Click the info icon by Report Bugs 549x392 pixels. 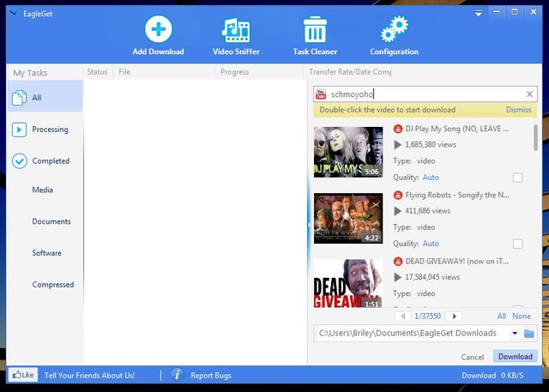[x=178, y=375]
